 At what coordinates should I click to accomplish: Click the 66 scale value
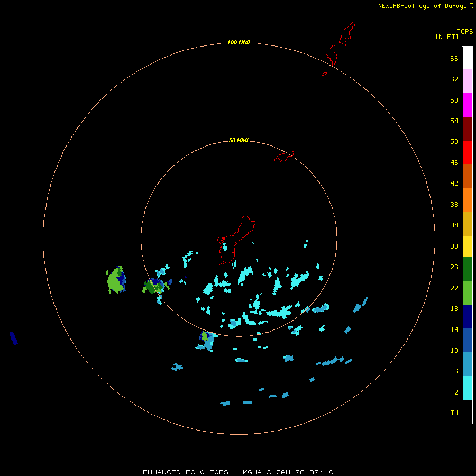click(x=454, y=59)
